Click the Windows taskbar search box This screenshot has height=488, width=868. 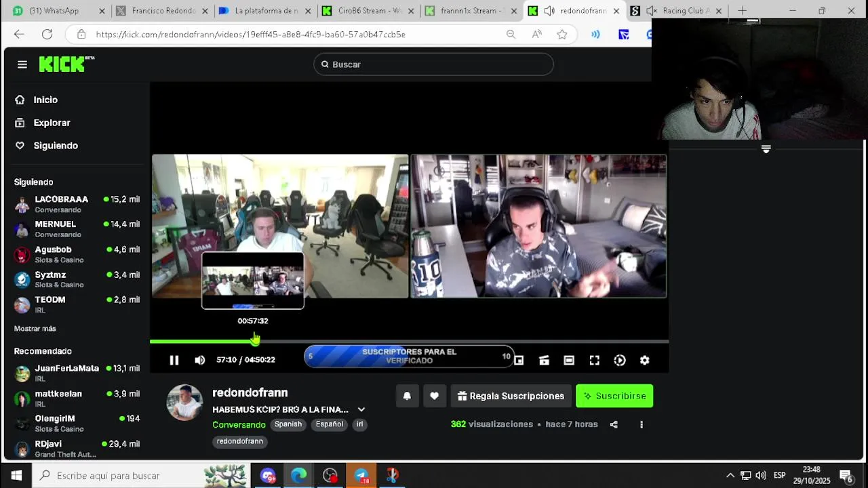pyautogui.click(x=141, y=476)
